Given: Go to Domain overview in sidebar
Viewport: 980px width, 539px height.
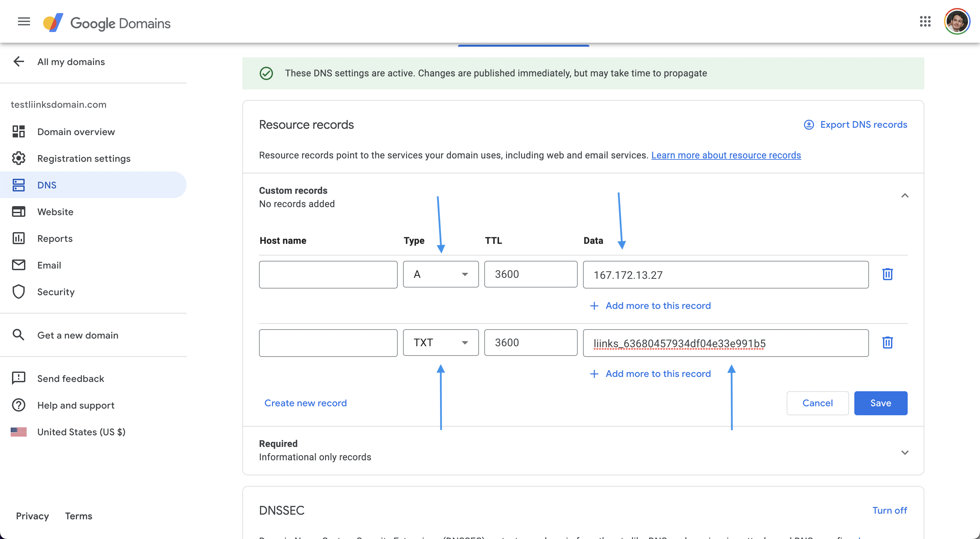Looking at the screenshot, I should [x=76, y=132].
